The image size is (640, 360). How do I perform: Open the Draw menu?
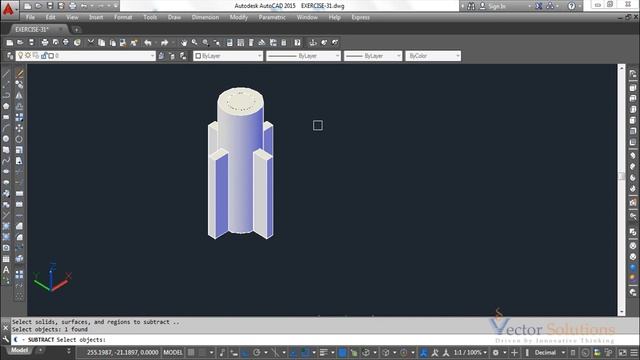click(174, 17)
